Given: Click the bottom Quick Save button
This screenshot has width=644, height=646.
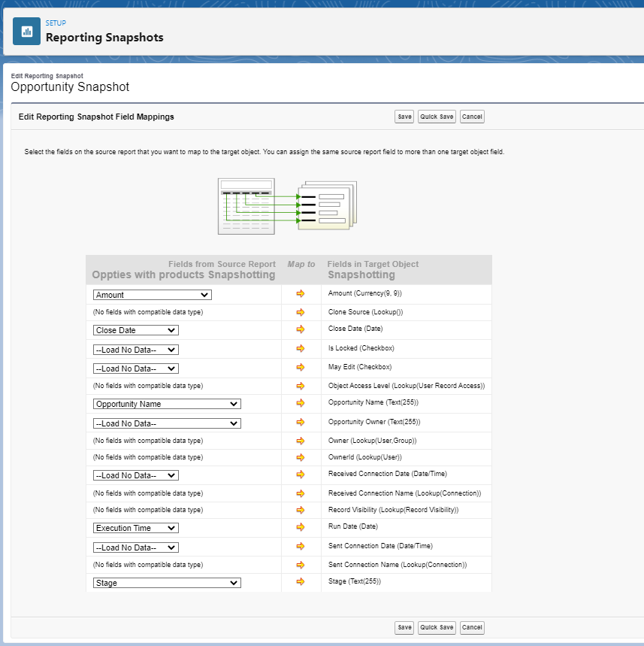Looking at the screenshot, I should 437,627.
